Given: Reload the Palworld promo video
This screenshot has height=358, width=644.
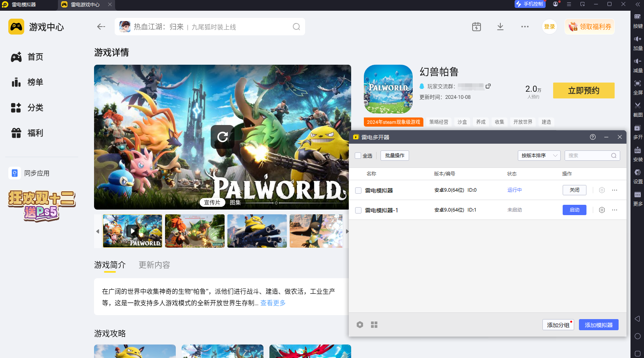Looking at the screenshot, I should [x=222, y=137].
